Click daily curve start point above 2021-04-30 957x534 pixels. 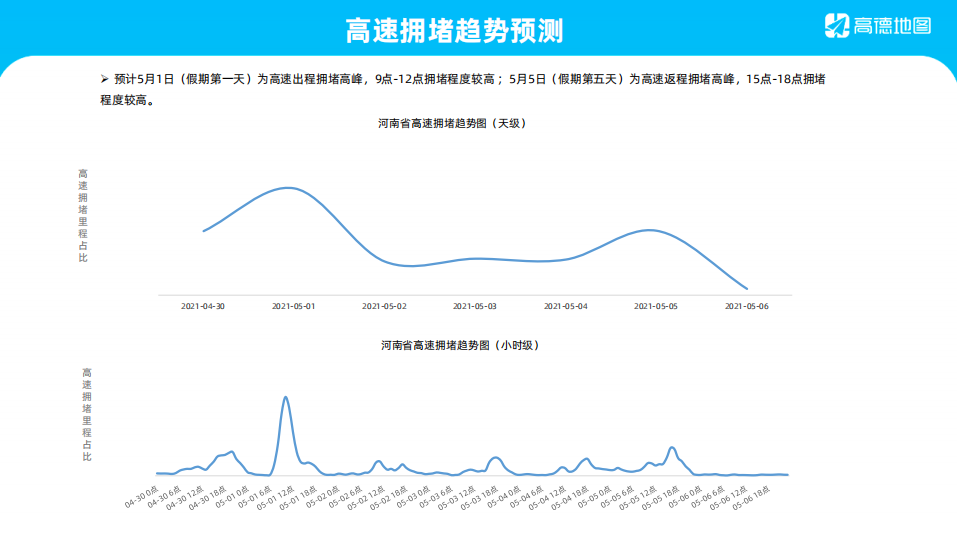(x=204, y=231)
